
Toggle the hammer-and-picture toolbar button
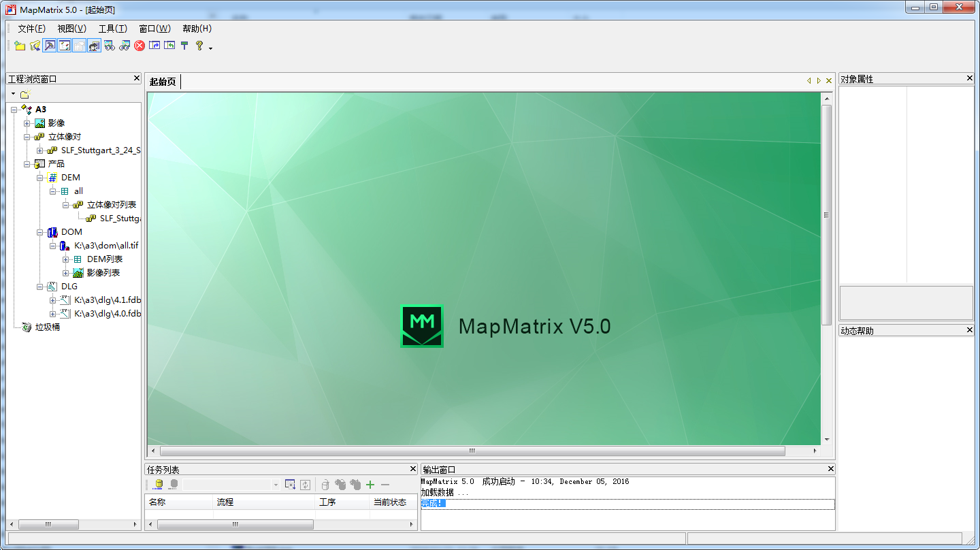[50, 46]
